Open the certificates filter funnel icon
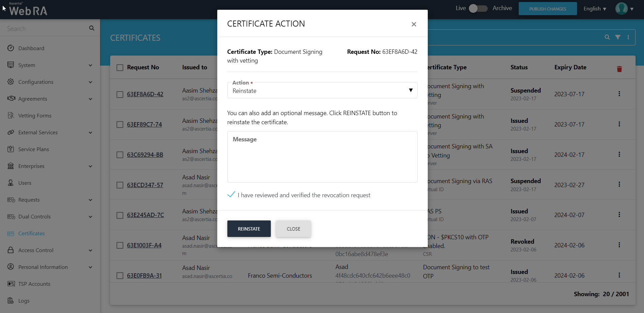 [618, 37]
